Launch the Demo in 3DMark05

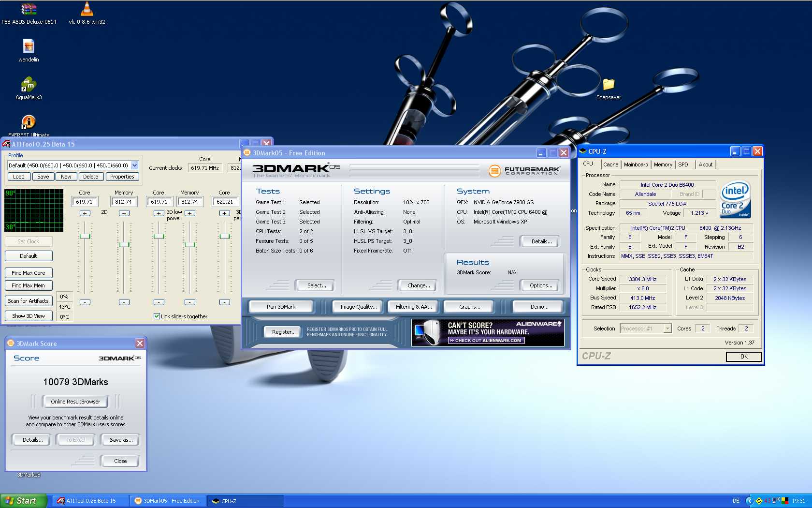coord(539,307)
